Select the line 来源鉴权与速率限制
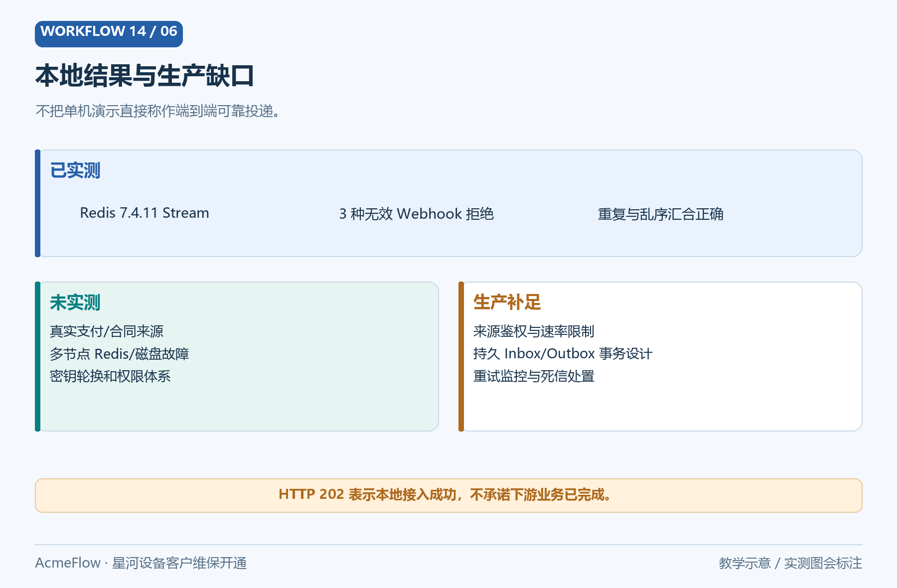The height and width of the screenshot is (588, 897). click(x=534, y=331)
